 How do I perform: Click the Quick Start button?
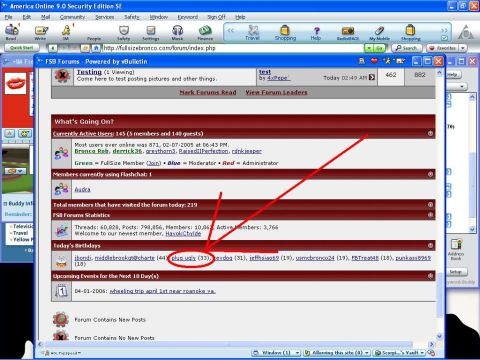click(22, 48)
